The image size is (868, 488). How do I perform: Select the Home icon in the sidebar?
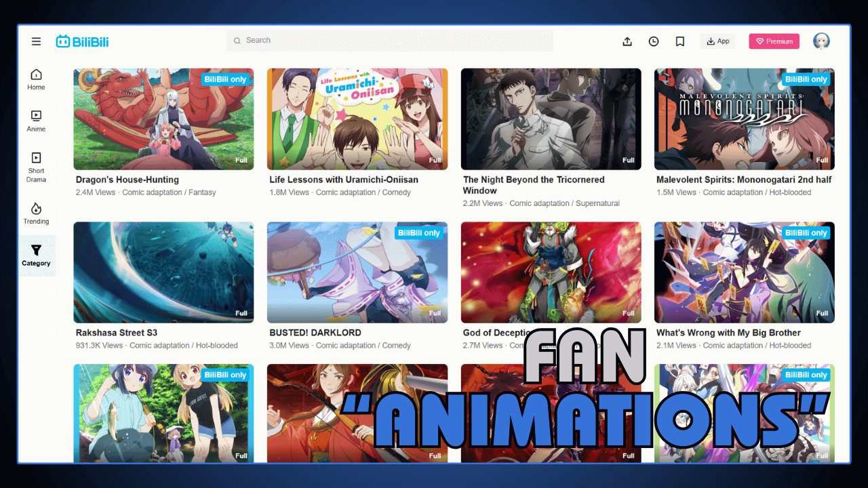35,79
